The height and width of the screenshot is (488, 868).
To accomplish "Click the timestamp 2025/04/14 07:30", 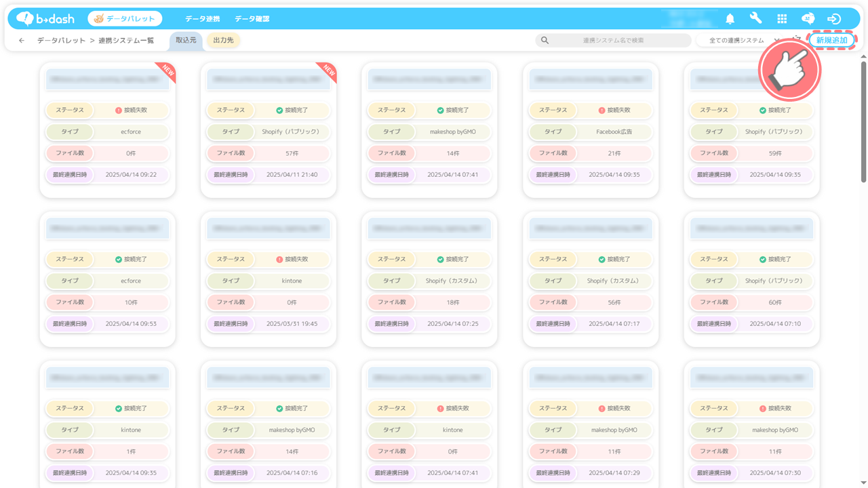I will 775,473.
